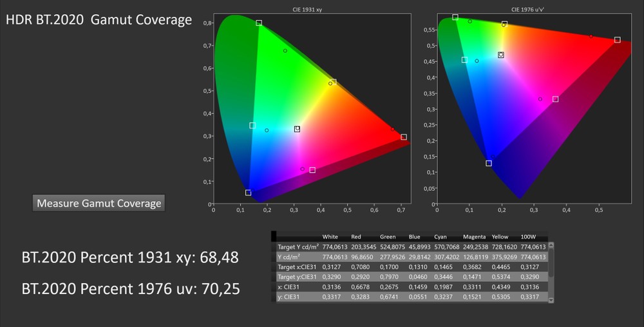Select measured magenta luminance cell 126,8119
This screenshot has height=327, width=644.
pos(476,257)
